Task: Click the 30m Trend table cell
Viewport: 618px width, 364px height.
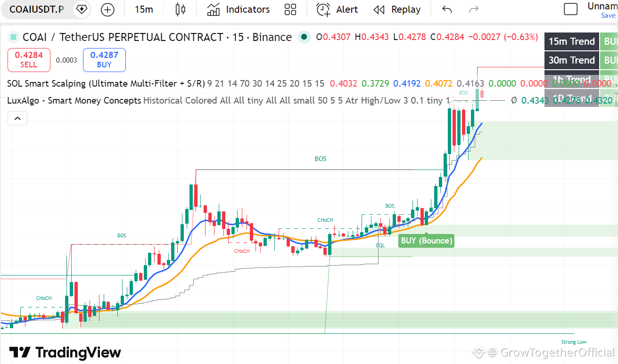Action: pyautogui.click(x=572, y=60)
